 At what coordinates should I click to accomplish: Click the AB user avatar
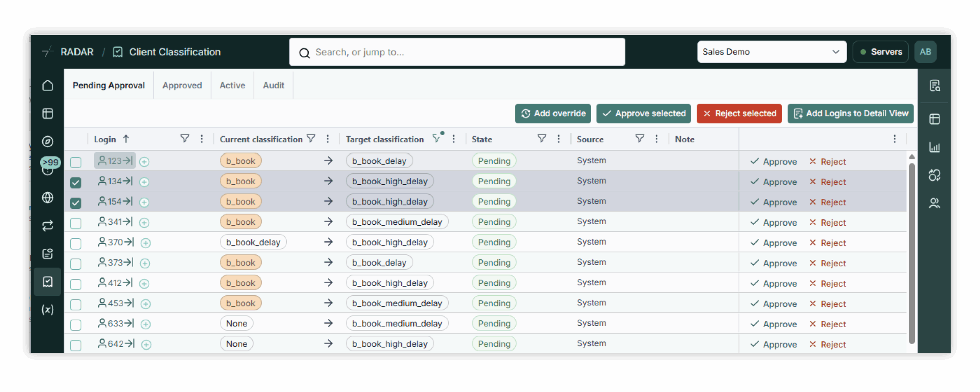click(925, 52)
